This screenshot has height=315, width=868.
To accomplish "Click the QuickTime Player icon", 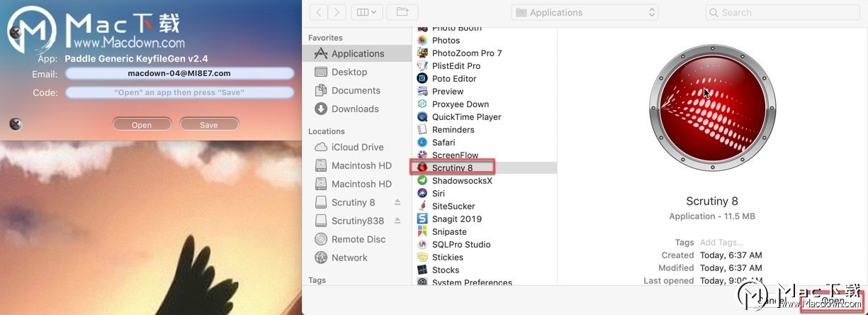I will 422,117.
